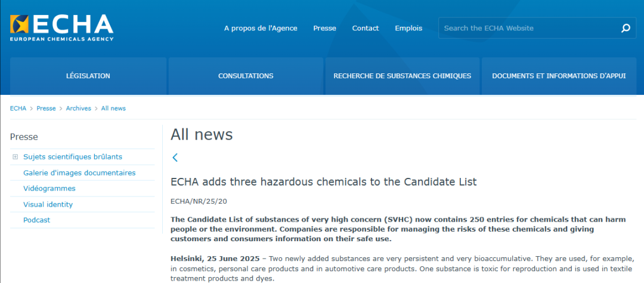The image size is (644, 283).
Task: Focus the Search the ECHA Website field
Action: coord(528,28)
